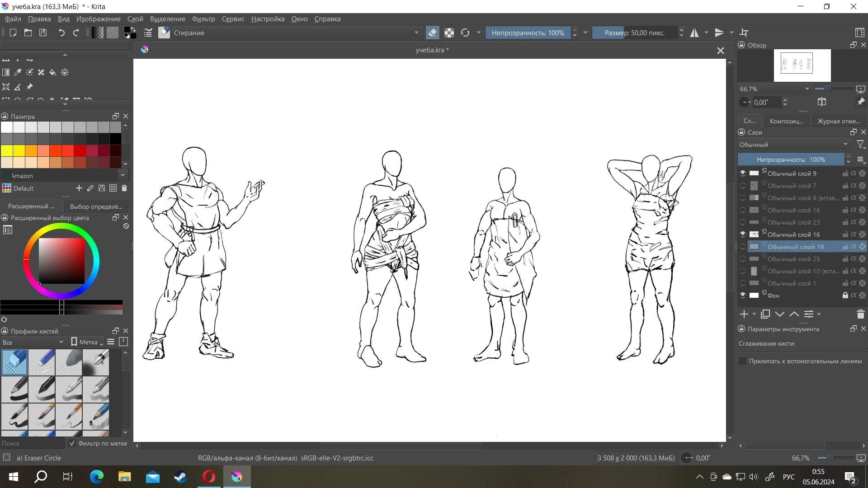Click the duplicate layer icon
The width and height of the screenshot is (868, 488).
[x=765, y=314]
